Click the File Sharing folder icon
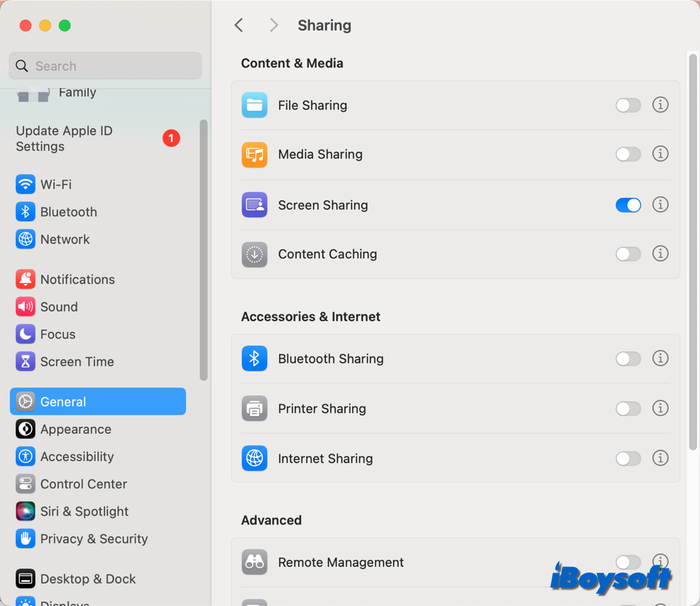Screen dimensions: 700x606 [254, 105]
